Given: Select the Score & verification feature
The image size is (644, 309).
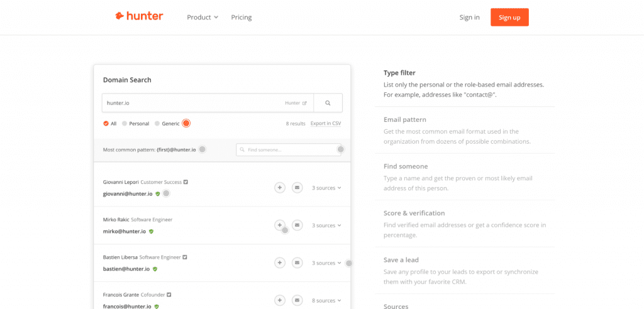Looking at the screenshot, I should click(x=465, y=224).
